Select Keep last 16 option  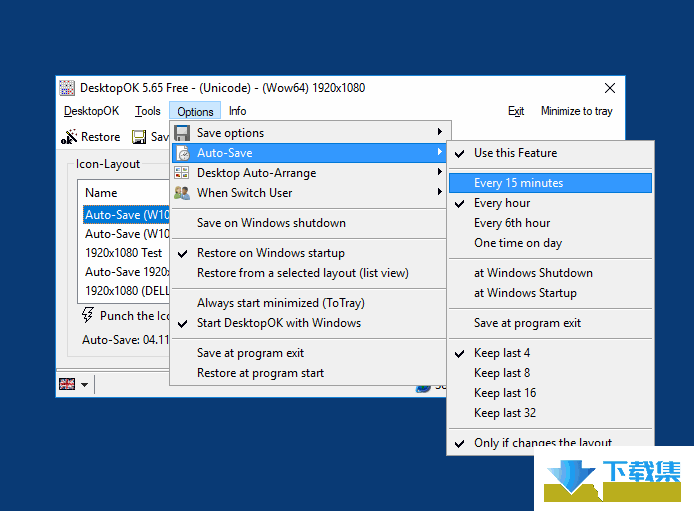550,393
